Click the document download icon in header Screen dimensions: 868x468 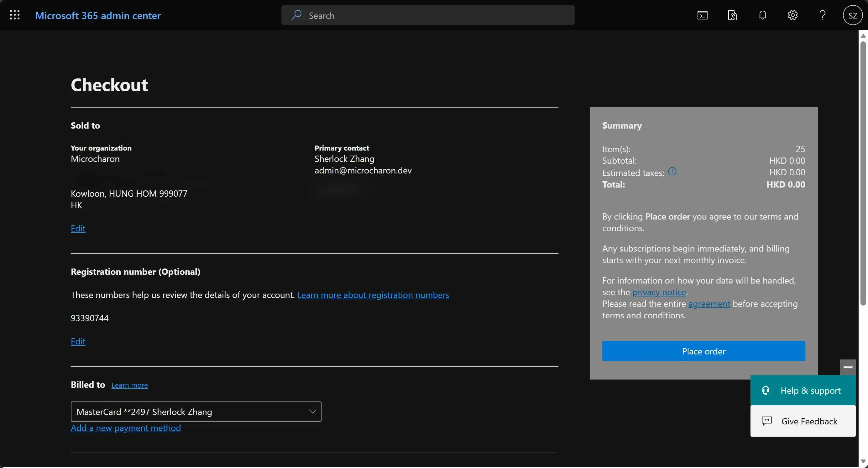(x=732, y=15)
